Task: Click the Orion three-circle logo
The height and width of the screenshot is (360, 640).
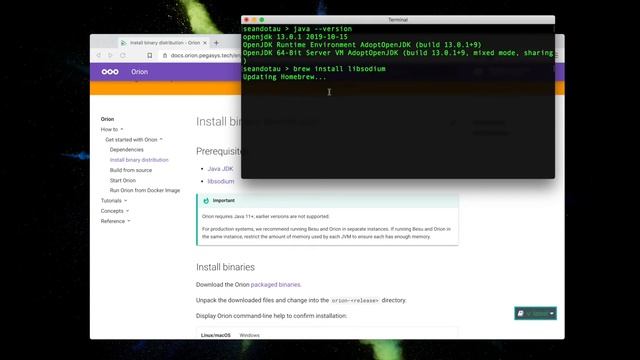Action: click(110, 72)
